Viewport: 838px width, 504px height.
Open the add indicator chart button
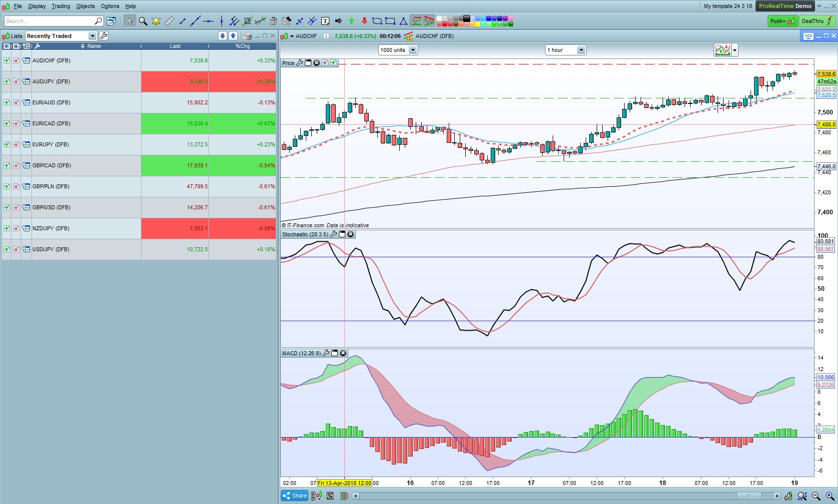[723, 50]
